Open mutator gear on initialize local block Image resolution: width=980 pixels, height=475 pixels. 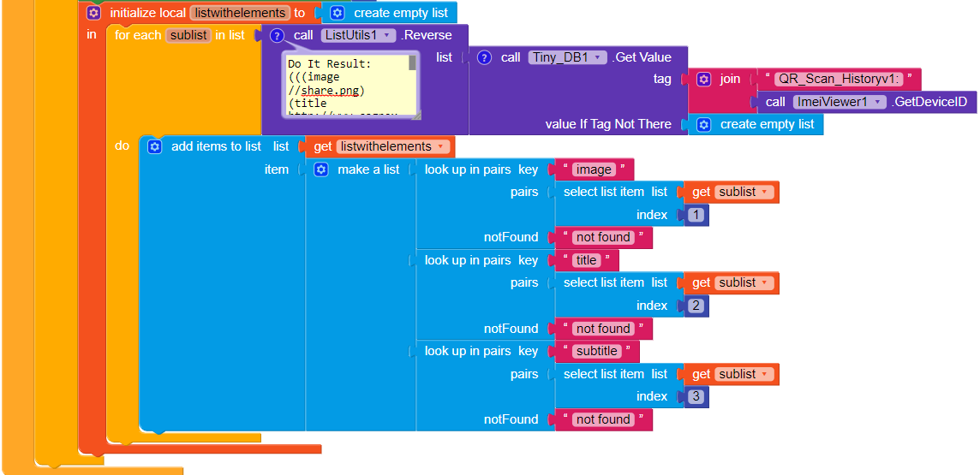point(93,13)
